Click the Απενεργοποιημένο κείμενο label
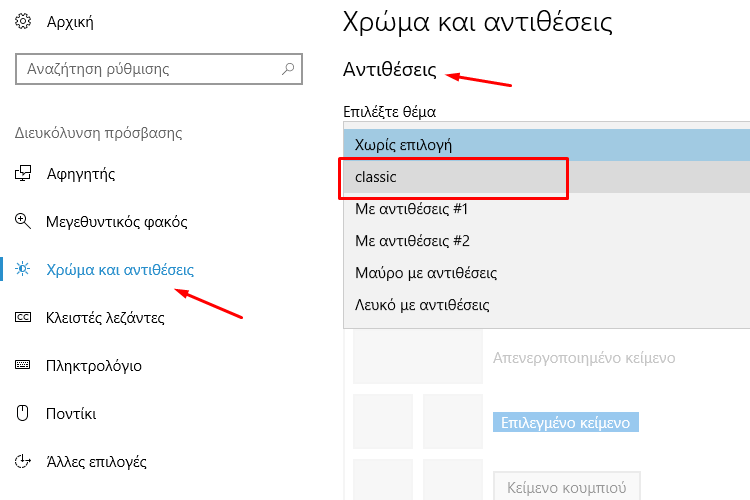The image size is (750, 500). pos(584,357)
